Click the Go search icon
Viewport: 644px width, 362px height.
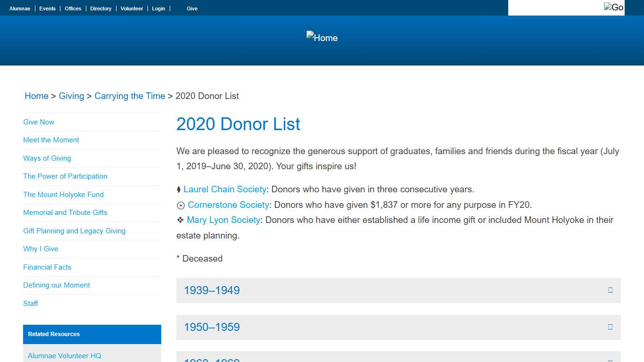[614, 7]
